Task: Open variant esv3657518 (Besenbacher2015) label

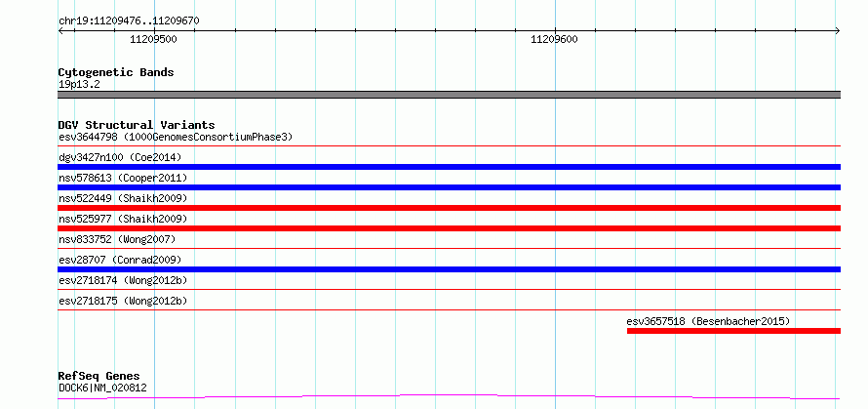Action: coord(708,321)
